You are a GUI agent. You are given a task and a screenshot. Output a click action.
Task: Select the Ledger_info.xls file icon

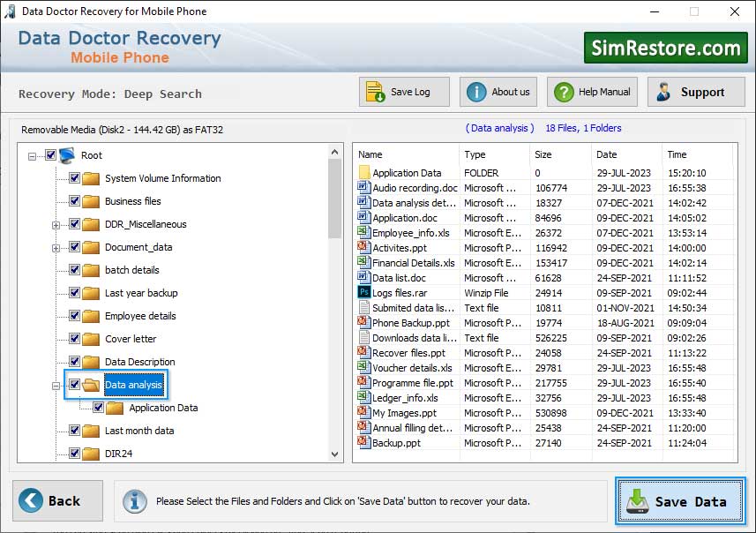pyautogui.click(x=363, y=397)
